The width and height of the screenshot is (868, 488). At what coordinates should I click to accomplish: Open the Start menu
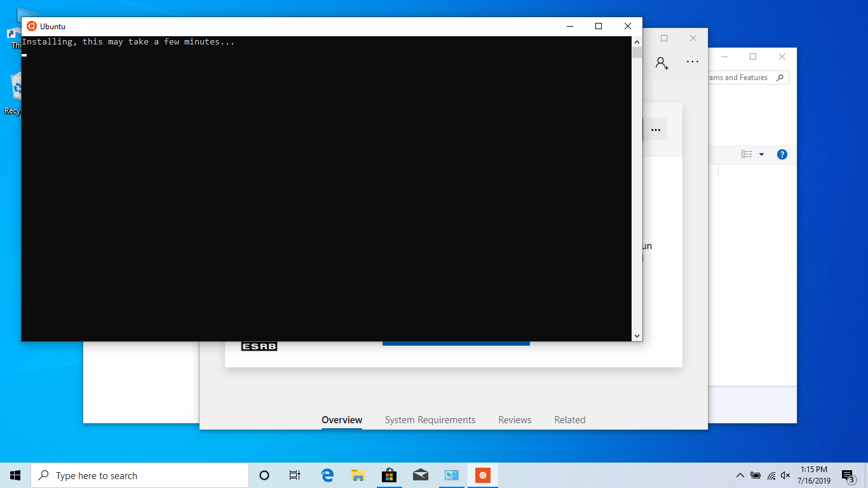point(15,475)
